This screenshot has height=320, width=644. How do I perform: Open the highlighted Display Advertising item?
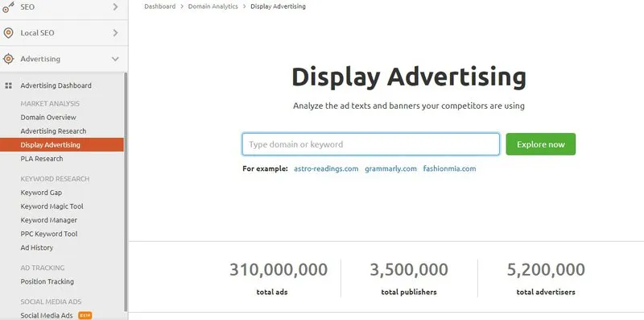[x=62, y=145]
